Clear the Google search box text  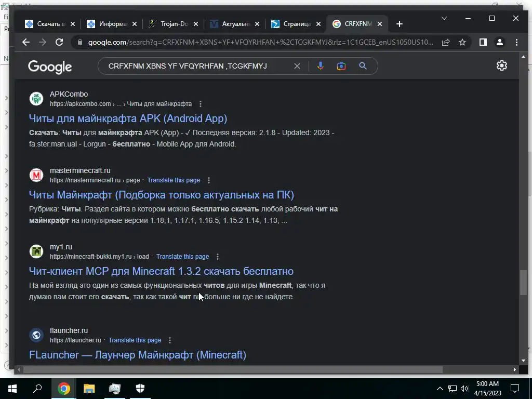pos(297,66)
